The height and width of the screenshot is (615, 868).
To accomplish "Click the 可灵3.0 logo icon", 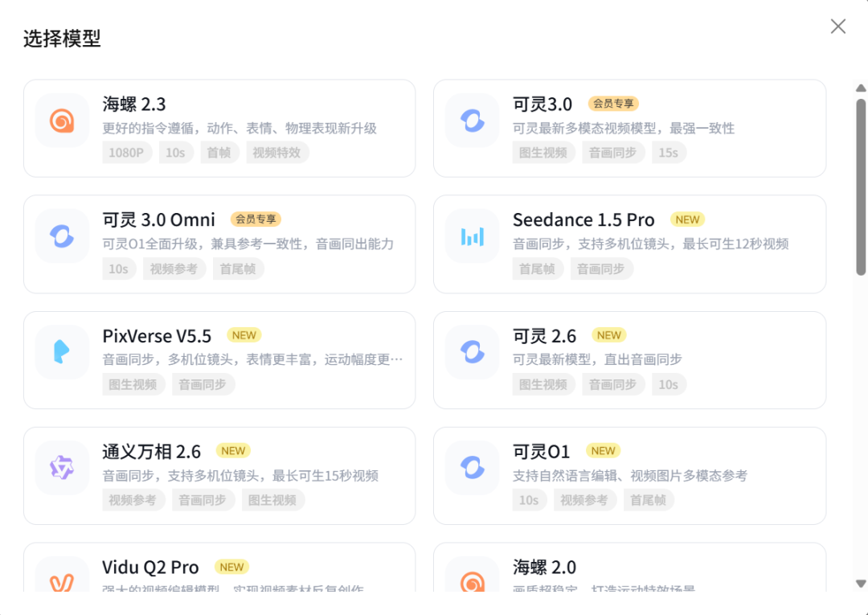I will (x=472, y=121).
